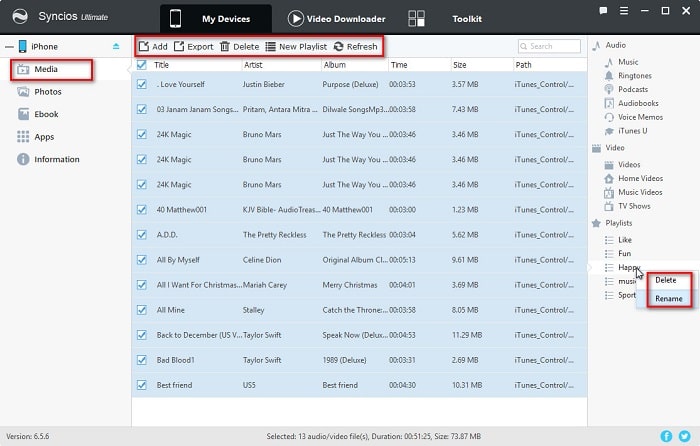Select the Back to December title cell

click(199, 335)
